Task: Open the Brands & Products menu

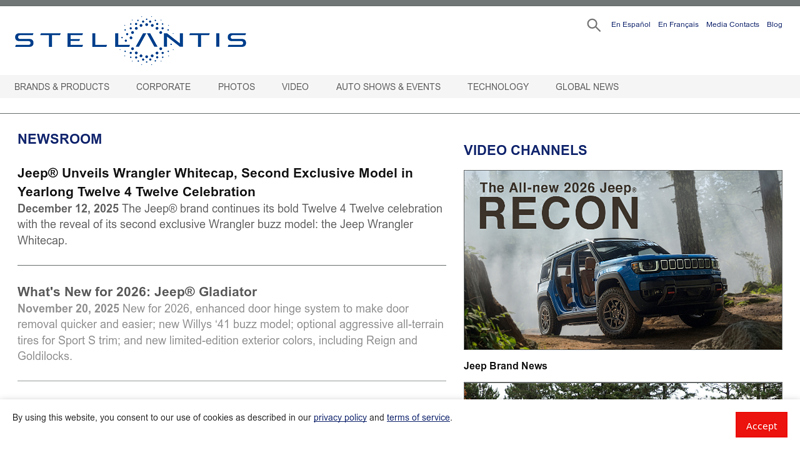Action: tap(62, 87)
